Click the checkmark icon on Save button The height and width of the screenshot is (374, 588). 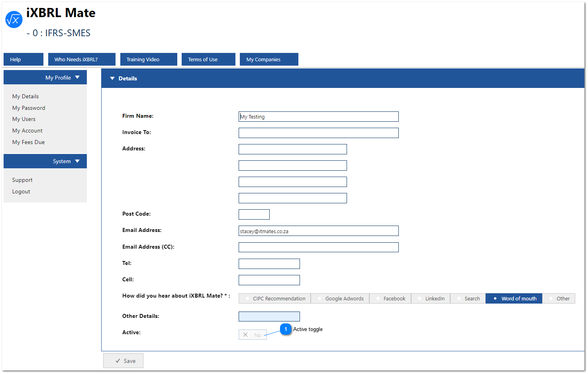coord(118,361)
